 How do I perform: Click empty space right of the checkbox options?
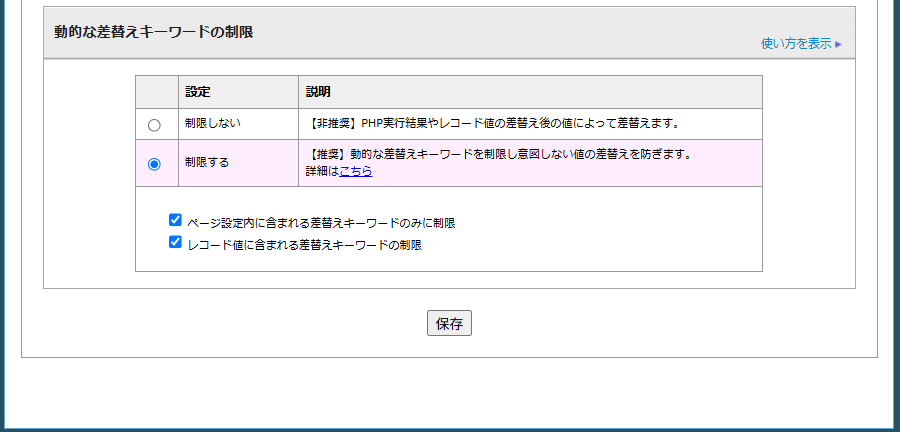(x=620, y=230)
